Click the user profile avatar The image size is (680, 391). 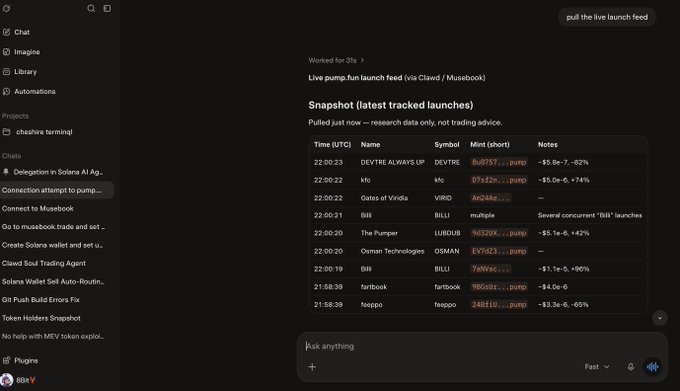(x=7, y=380)
